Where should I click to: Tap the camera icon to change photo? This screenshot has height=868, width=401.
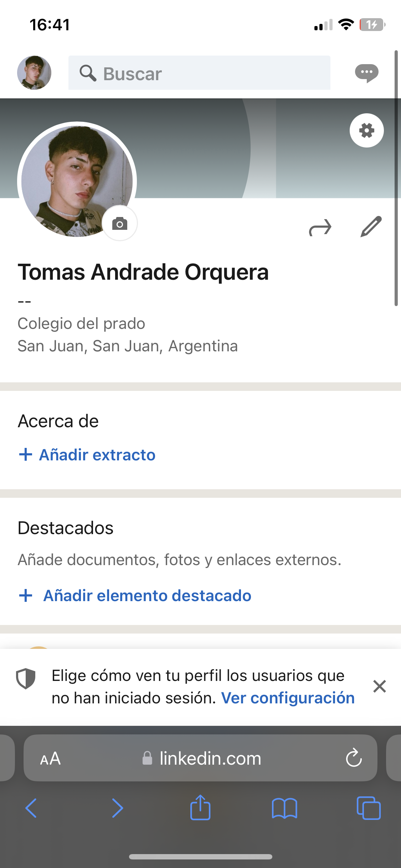point(120,224)
